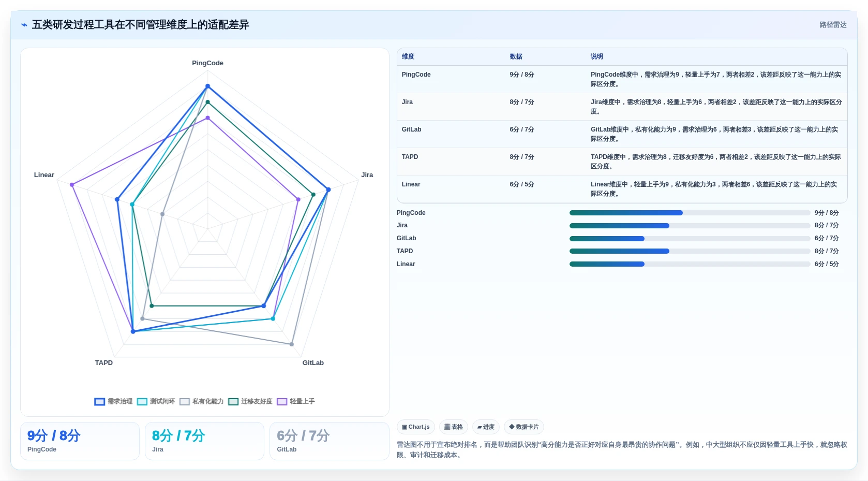
Task: Click the GitLab table row name
Action: pos(411,129)
